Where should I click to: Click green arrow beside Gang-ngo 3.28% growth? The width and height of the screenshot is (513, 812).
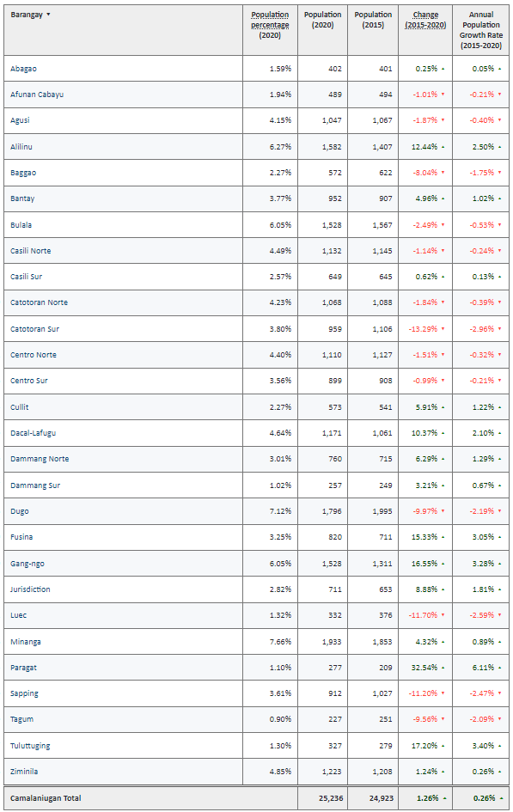[499, 564]
